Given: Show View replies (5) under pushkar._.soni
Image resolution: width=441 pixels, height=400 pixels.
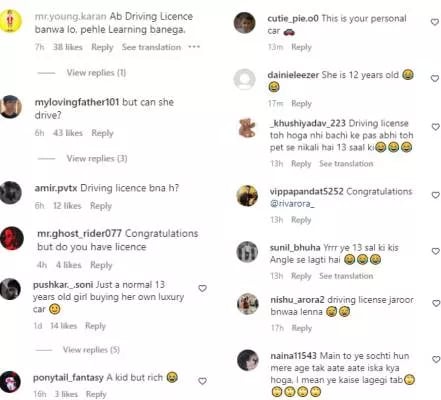Looking at the screenshot, I should pos(91,350).
